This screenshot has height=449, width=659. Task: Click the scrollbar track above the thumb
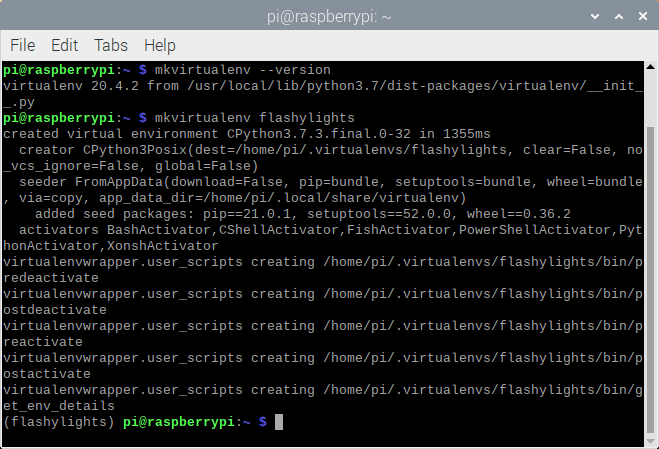[650, 100]
